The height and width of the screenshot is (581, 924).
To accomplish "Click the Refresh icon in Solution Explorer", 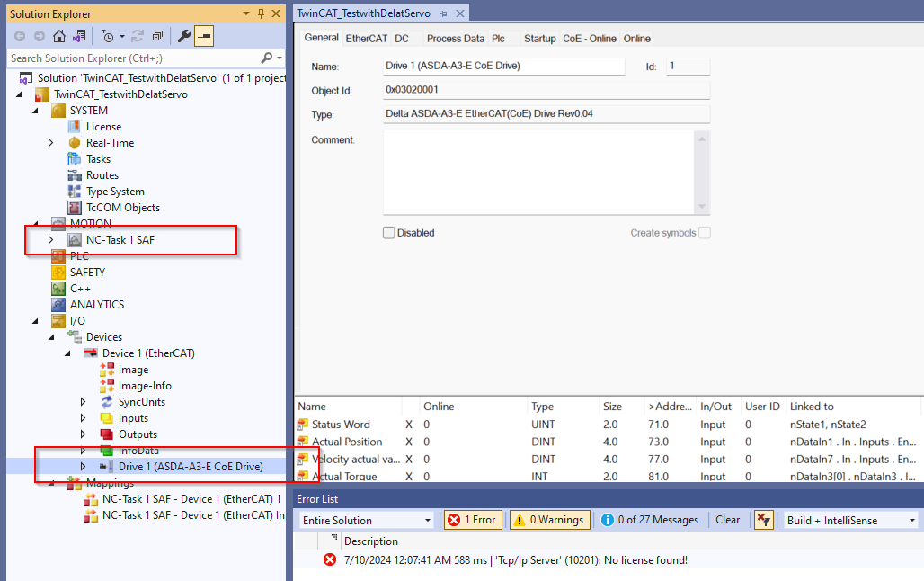I will [138, 36].
